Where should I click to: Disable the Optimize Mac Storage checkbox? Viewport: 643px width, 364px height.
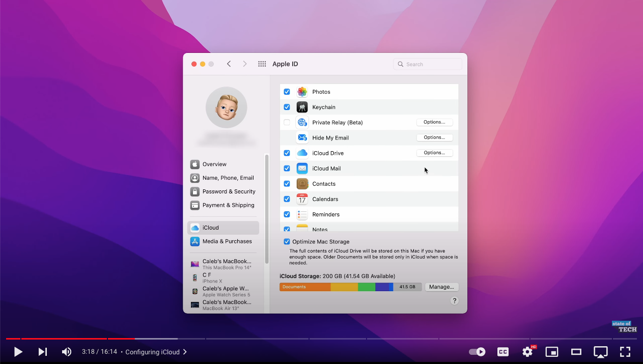coord(287,241)
